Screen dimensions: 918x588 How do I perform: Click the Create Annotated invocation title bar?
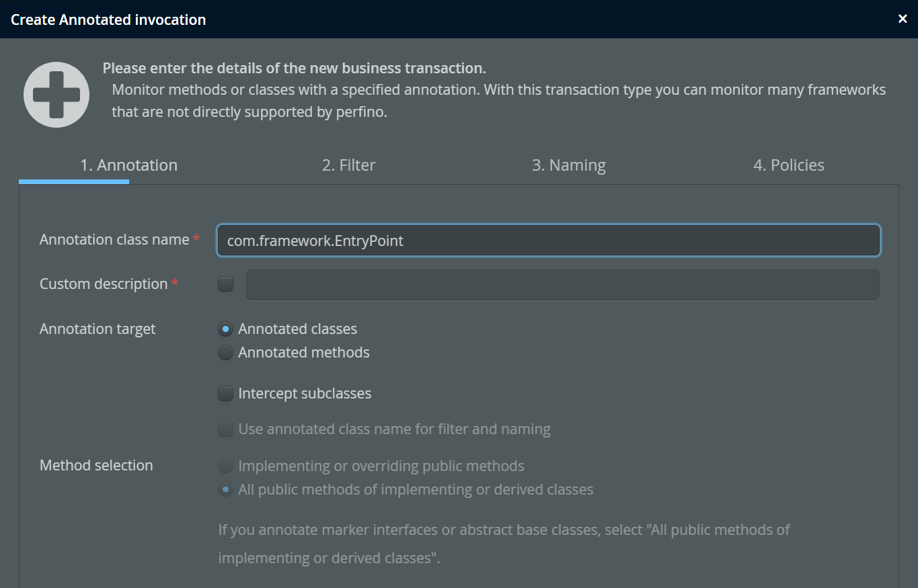pos(404,19)
